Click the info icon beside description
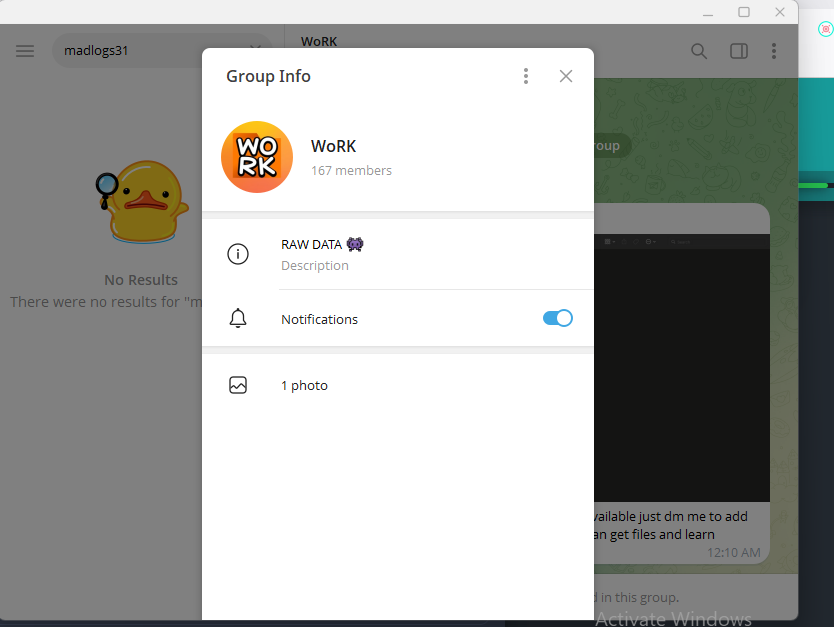834x627 pixels. tap(238, 254)
